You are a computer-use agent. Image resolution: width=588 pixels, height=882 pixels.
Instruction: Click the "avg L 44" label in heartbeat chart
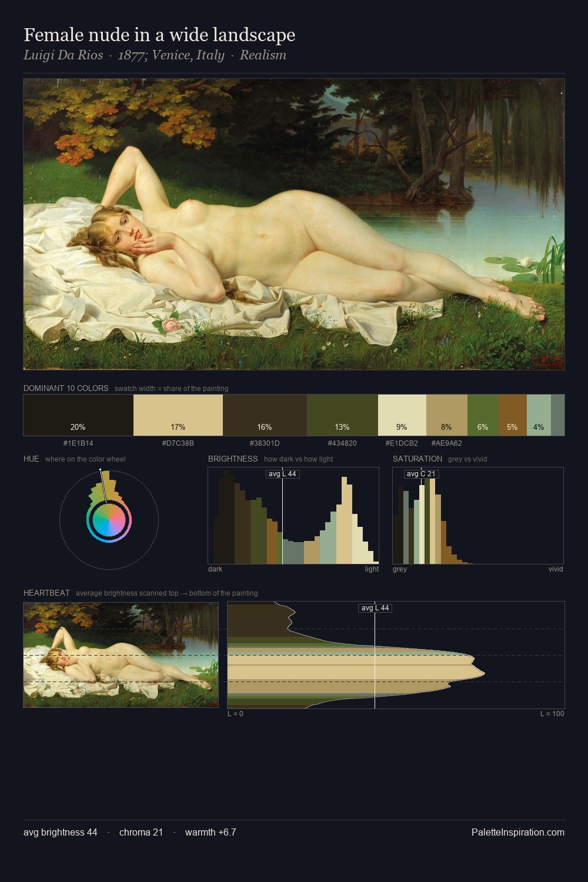point(375,608)
